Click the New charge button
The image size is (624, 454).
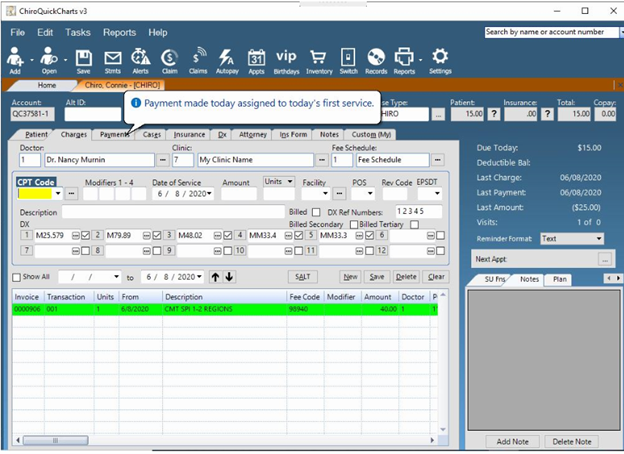pyautogui.click(x=350, y=277)
